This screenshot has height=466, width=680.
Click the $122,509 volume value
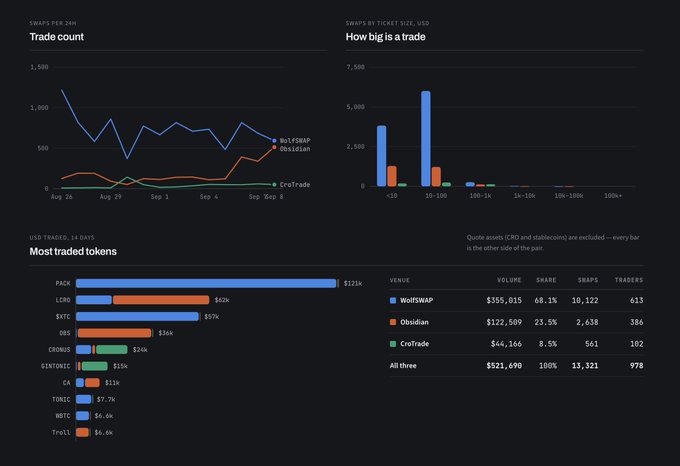click(x=504, y=322)
